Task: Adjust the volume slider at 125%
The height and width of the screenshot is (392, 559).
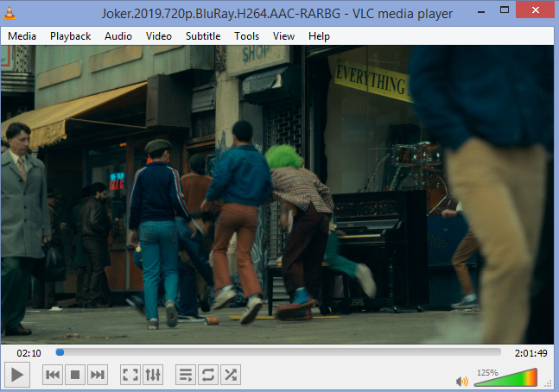Action: pos(505,377)
